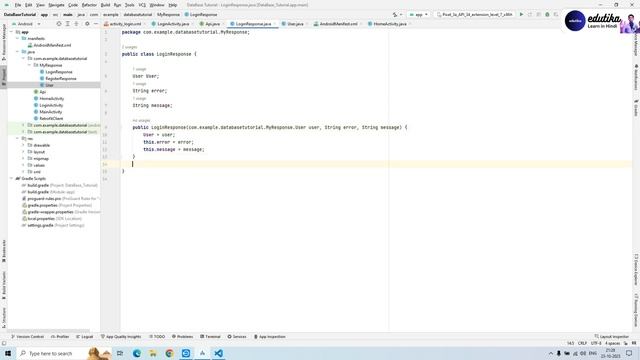Switch to the User.java tab
This screenshot has width=640, height=360.
295,24
